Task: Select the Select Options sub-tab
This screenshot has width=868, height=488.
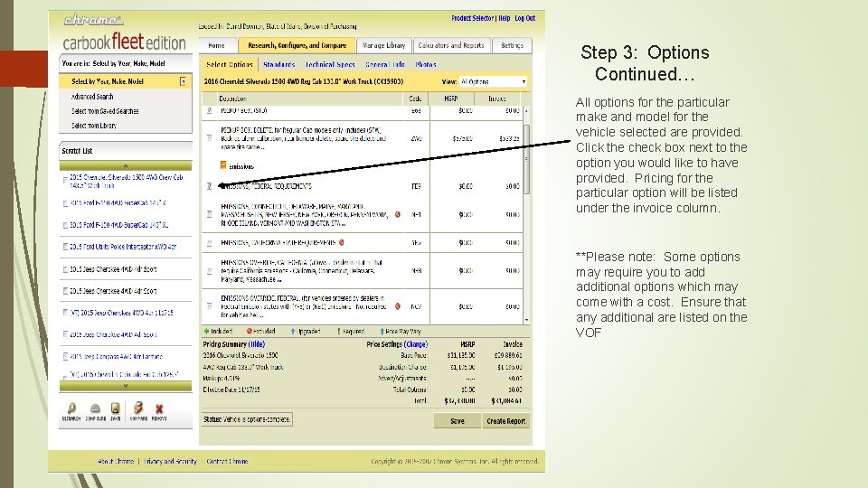Action: point(229,64)
